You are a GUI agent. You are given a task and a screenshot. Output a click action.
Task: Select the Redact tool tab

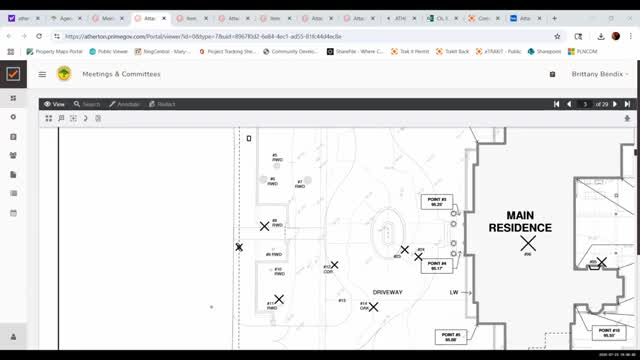coord(162,104)
